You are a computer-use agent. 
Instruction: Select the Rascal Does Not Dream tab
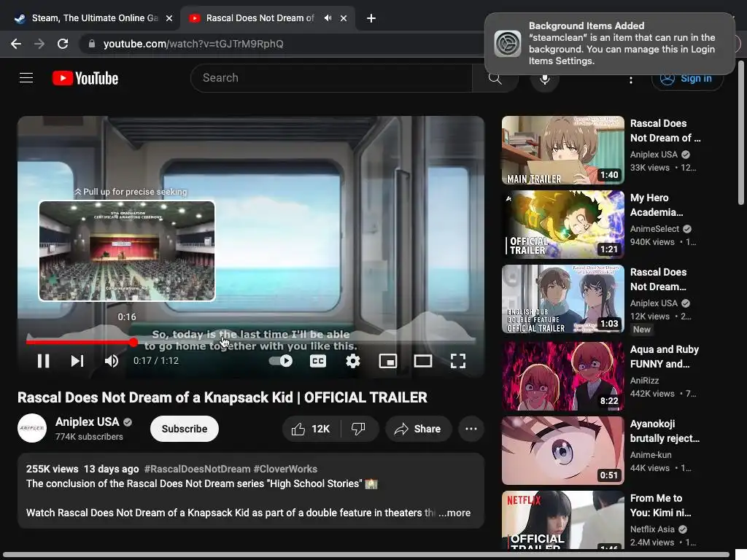[260, 18]
